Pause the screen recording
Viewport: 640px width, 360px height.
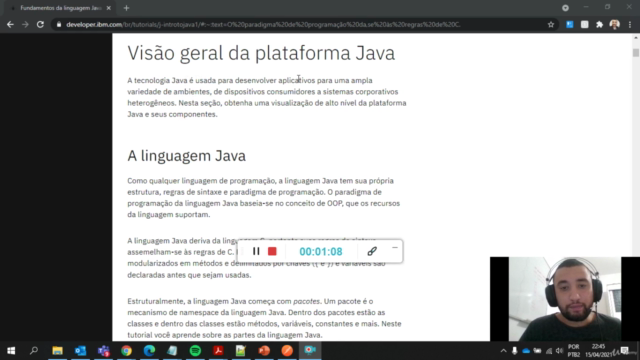pos(256,251)
